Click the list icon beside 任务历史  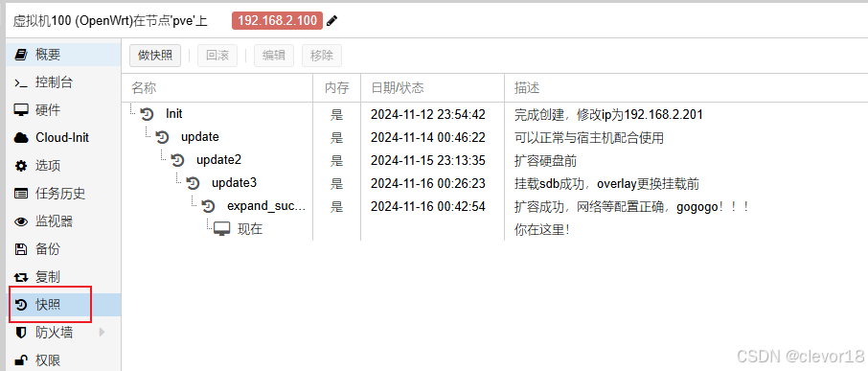[x=21, y=194]
